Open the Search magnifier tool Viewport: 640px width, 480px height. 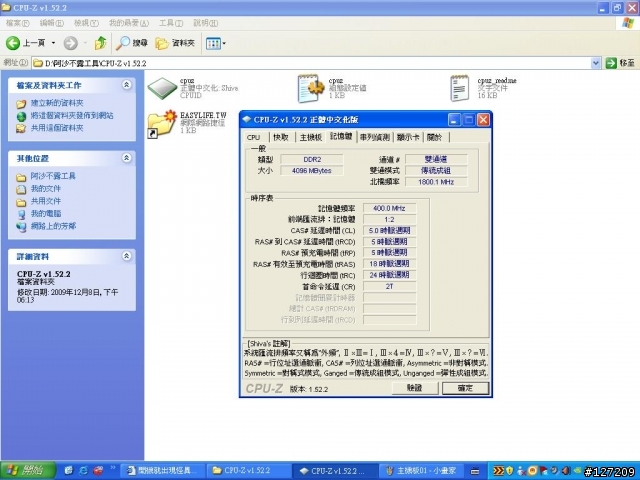(x=131, y=43)
